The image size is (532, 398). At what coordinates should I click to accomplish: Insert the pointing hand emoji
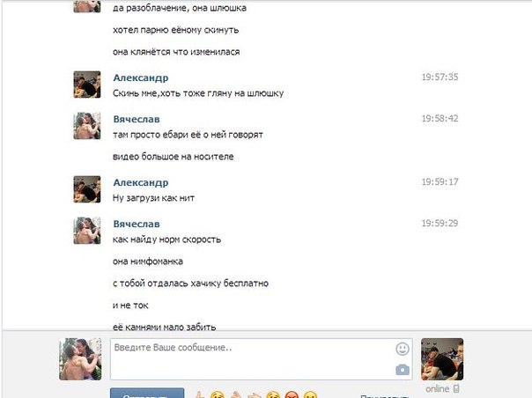(255, 395)
